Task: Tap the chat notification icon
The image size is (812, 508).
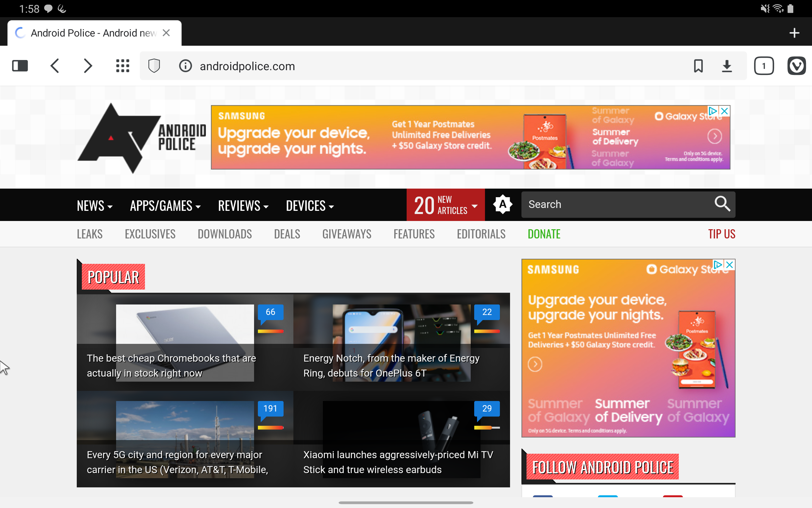Action: pos(48,9)
